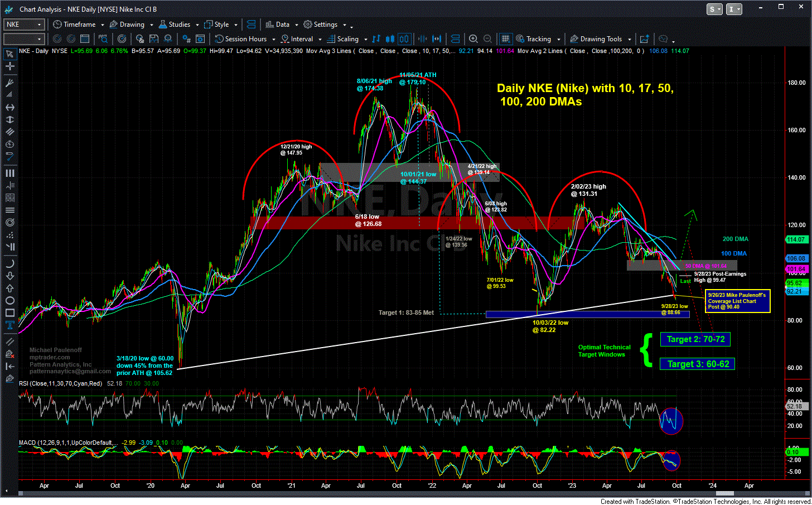
Task: Open the Studies menu
Action: coord(175,25)
